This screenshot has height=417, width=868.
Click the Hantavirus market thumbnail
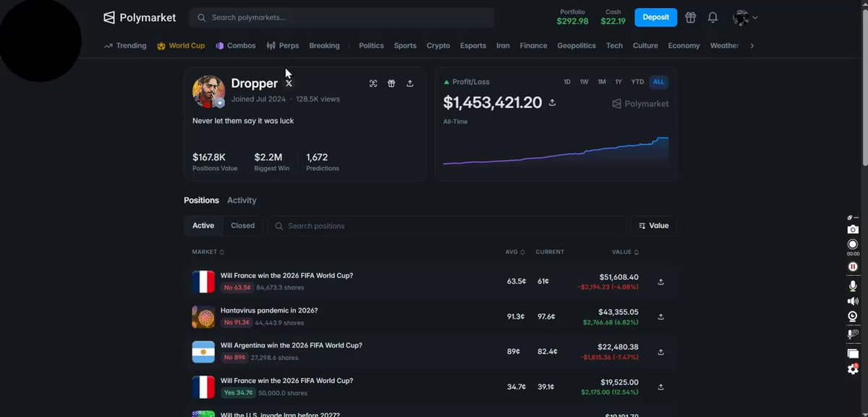click(203, 317)
